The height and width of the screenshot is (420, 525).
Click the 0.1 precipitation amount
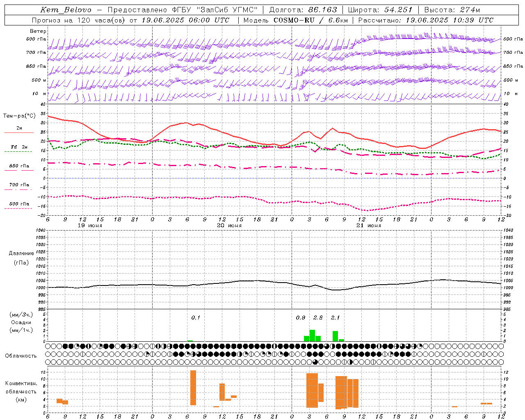click(x=196, y=317)
